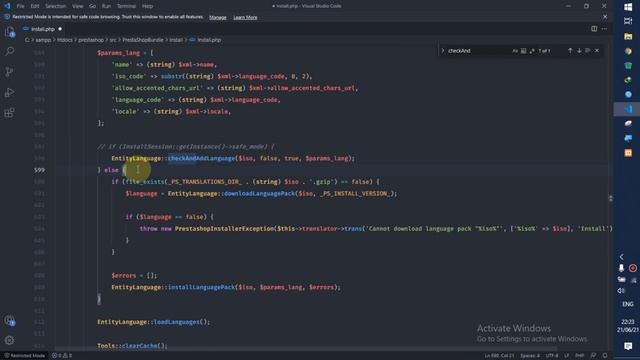Open the Run menu
The width and height of the screenshot is (640, 360).
[106, 6]
